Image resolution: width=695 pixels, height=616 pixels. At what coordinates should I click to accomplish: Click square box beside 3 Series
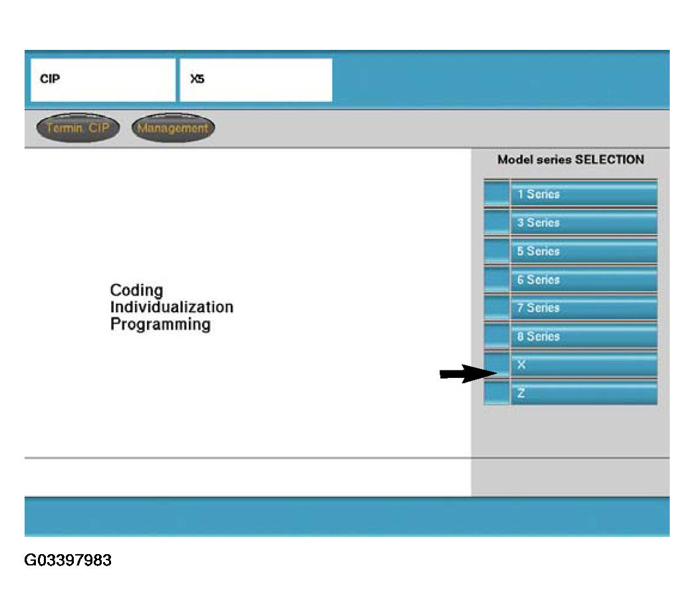click(496, 223)
